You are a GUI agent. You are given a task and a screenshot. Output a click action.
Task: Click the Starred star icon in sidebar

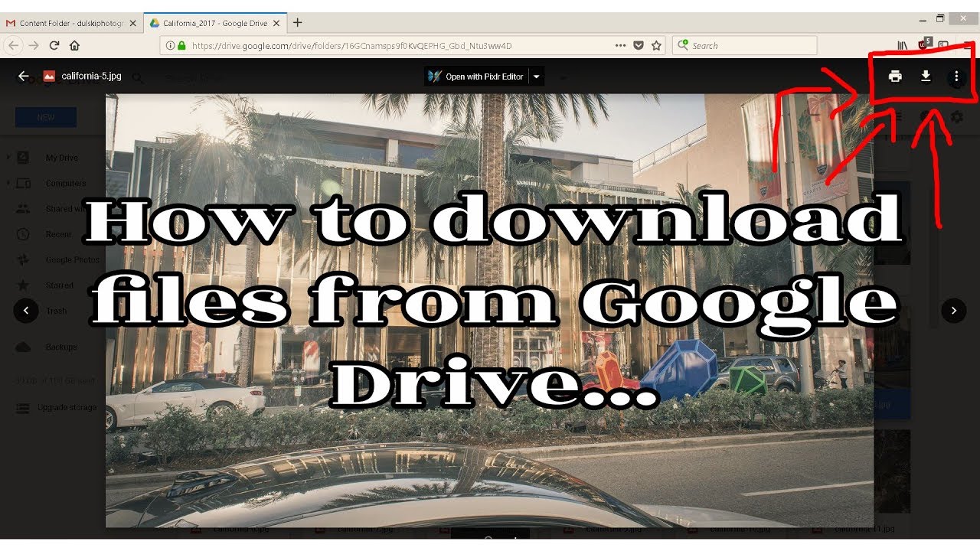pos(23,285)
